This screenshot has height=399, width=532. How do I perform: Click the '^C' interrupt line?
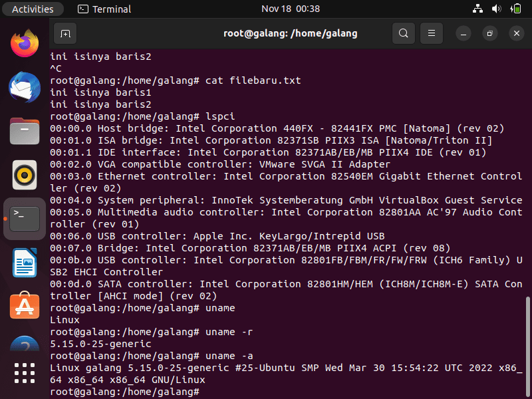[56, 68]
